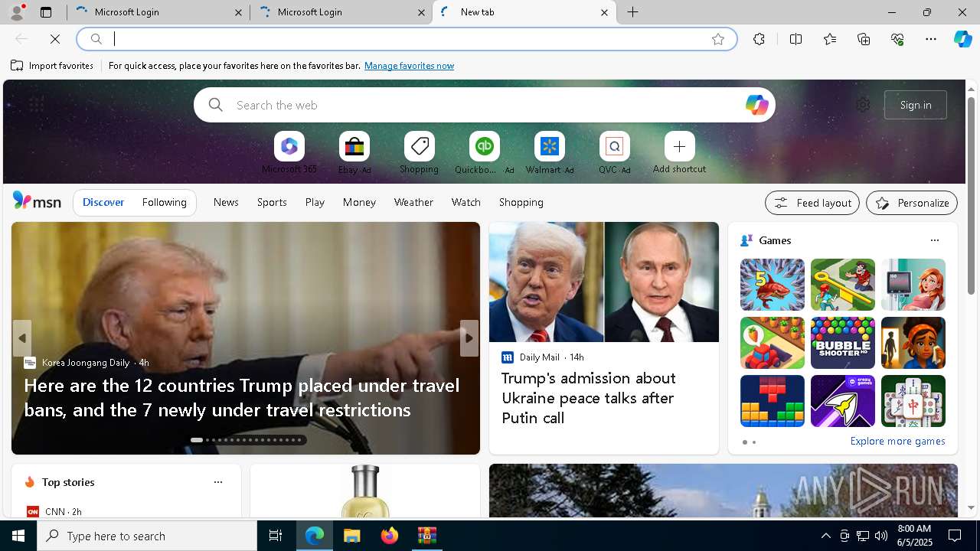Click Search the web field
Screen dimensions: 980x551
(484, 105)
